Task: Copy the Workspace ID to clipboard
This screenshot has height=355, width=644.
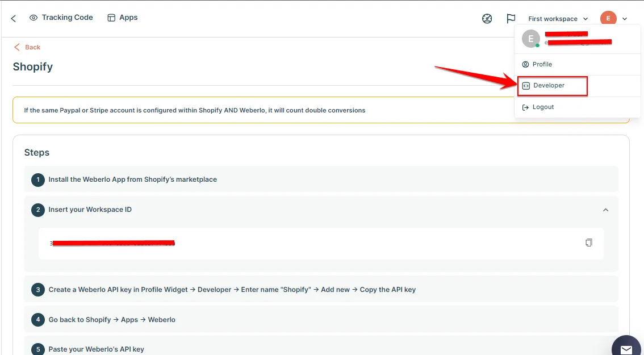Action: 588,243
